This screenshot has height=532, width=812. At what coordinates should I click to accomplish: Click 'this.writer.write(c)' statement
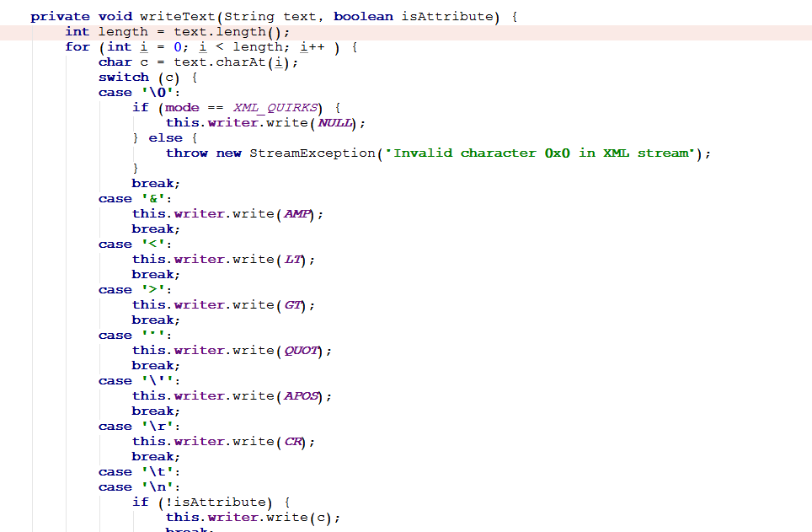click(253, 518)
